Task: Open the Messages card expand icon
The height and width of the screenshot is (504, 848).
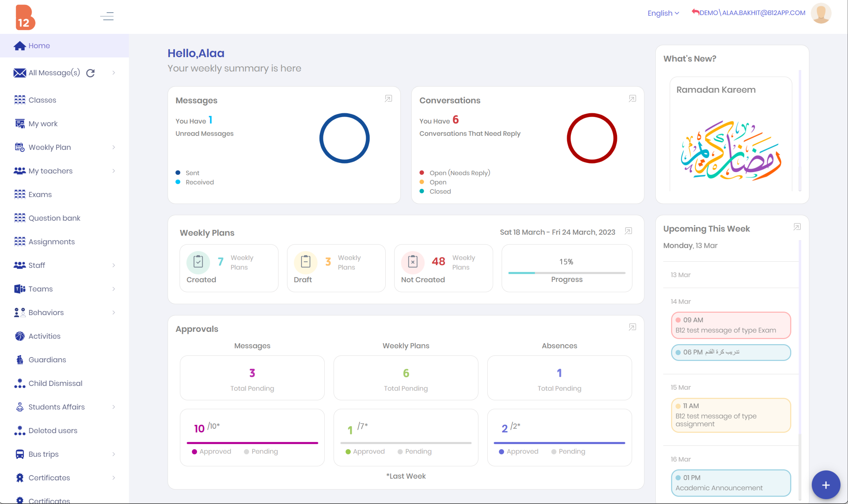Action: 388,98
